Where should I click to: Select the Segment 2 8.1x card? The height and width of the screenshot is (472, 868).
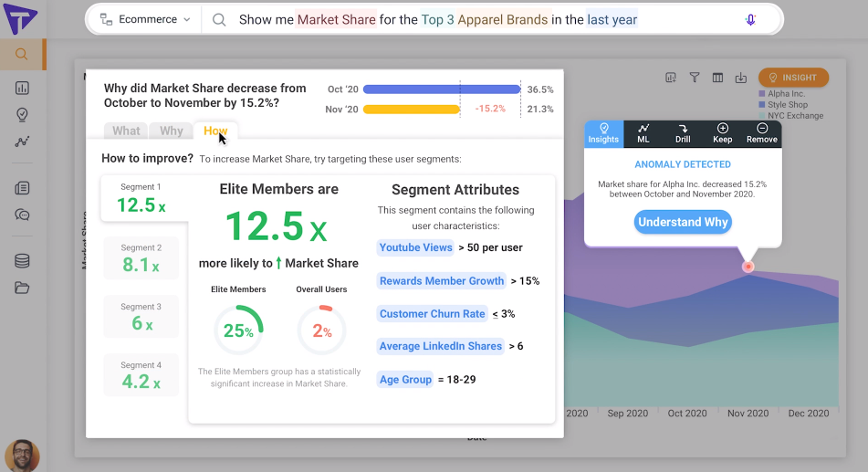coord(141,258)
